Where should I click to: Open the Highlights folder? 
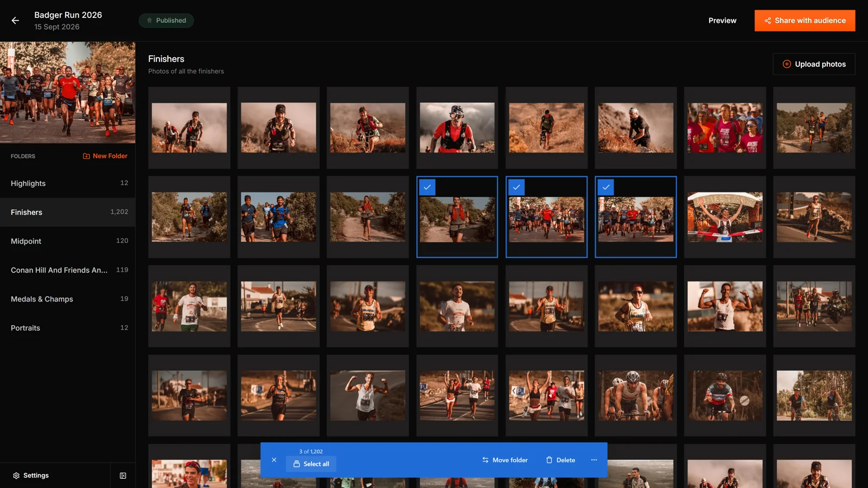[x=68, y=183]
